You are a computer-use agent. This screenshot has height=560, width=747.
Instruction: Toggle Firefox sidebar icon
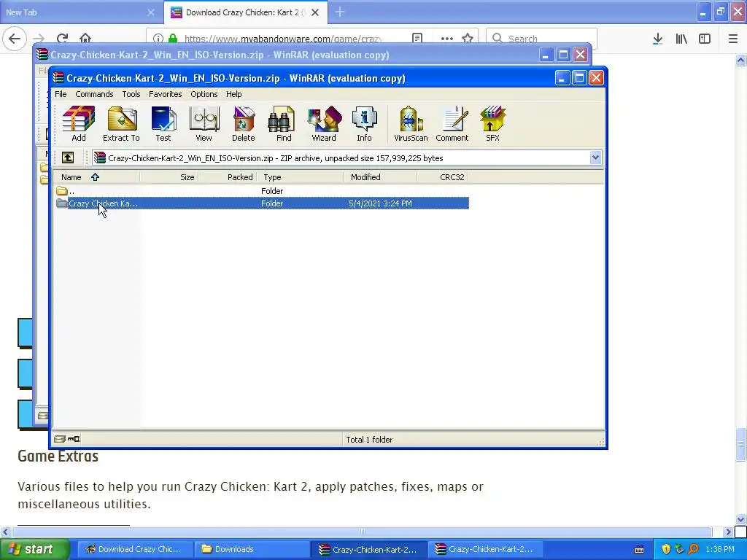point(705,39)
